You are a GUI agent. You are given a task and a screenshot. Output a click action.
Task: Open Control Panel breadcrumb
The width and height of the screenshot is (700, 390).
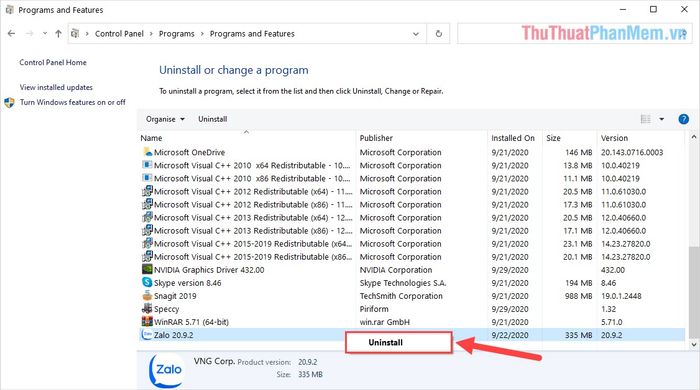tap(119, 33)
